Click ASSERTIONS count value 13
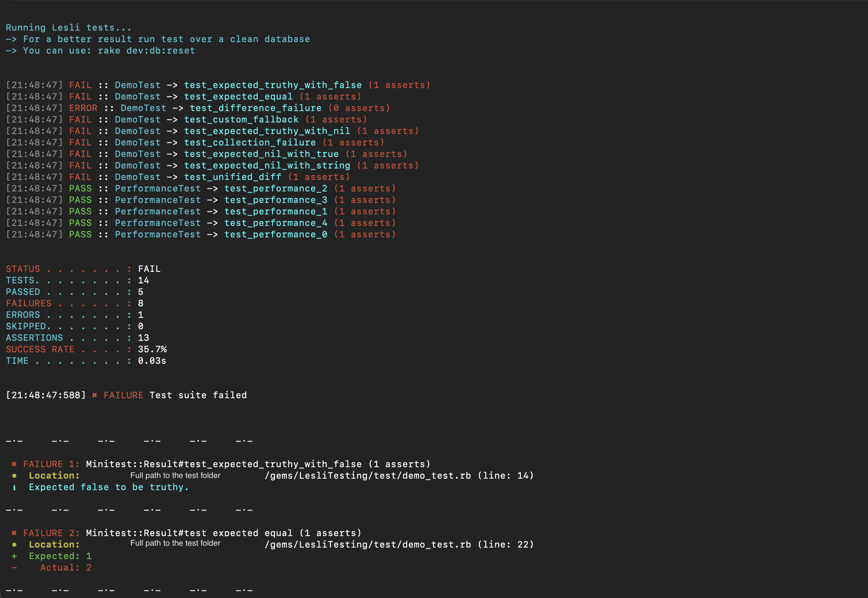 (144, 338)
